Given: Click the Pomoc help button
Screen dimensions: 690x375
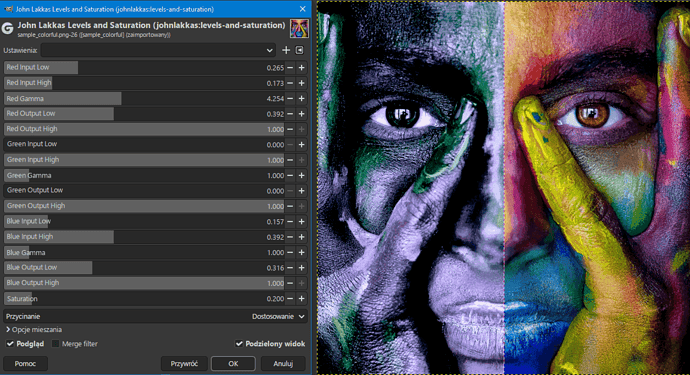Looking at the screenshot, I should coord(25,364).
